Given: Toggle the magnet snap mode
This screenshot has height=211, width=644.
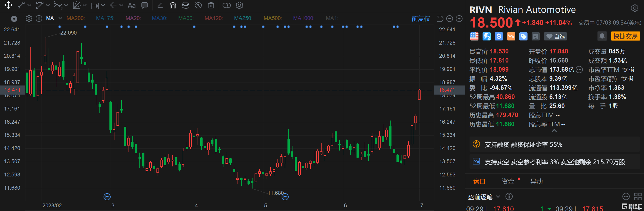Looking at the screenshot, I should click(173, 5).
